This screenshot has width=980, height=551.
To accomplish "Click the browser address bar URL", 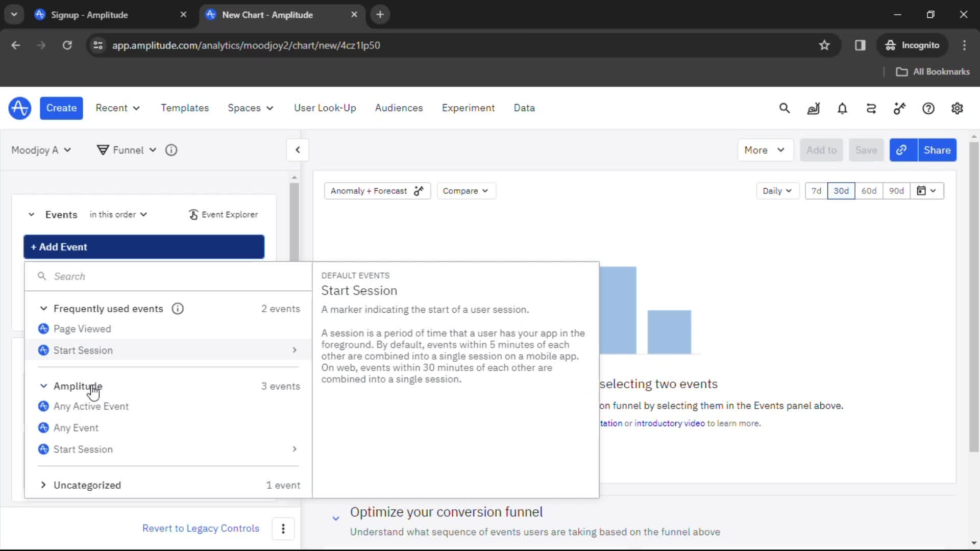I will [246, 45].
